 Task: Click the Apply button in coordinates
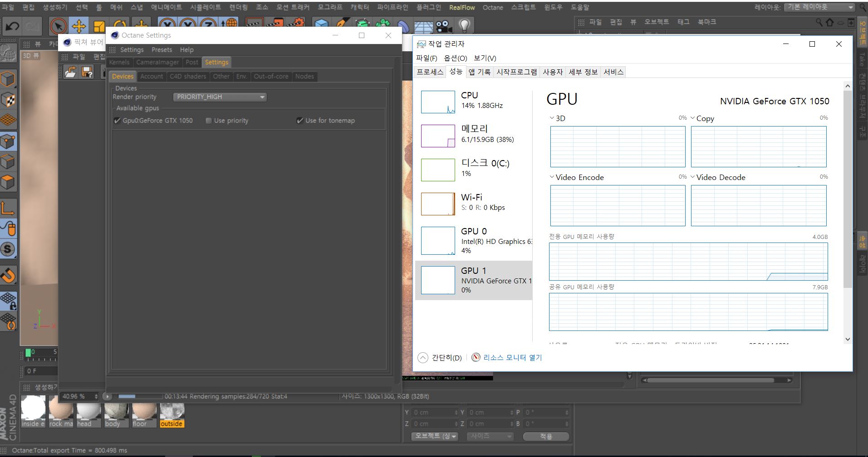tap(546, 436)
